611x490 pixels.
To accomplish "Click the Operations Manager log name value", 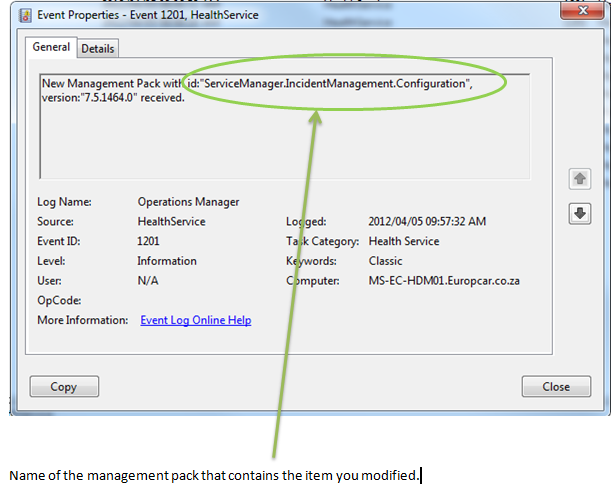I will coord(188,202).
